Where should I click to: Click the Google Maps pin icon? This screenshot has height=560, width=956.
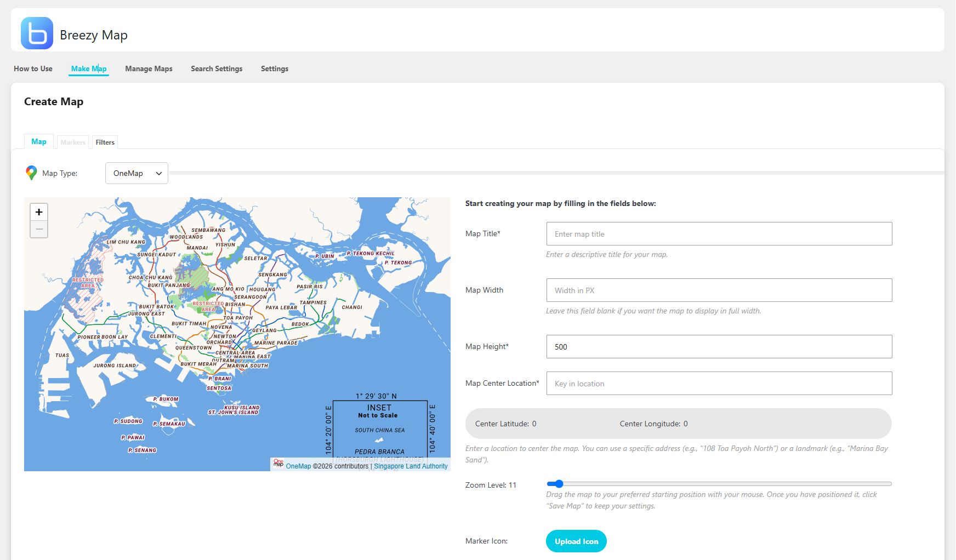click(31, 173)
